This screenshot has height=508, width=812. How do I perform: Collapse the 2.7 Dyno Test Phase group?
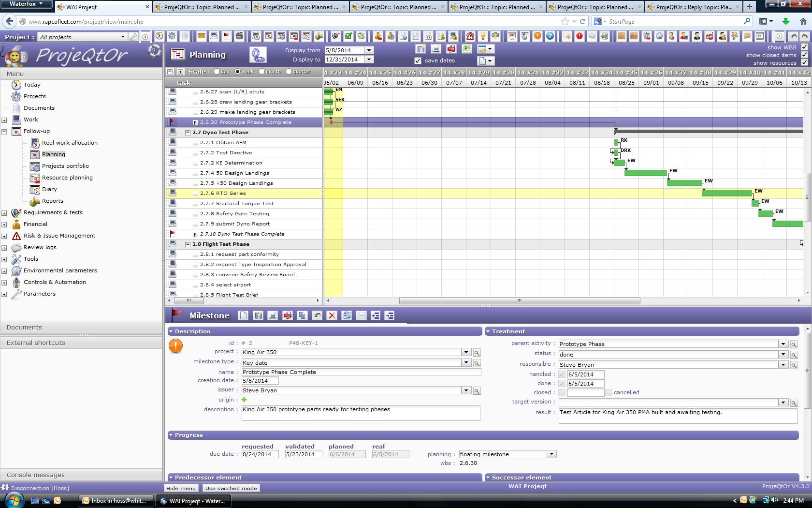point(188,133)
